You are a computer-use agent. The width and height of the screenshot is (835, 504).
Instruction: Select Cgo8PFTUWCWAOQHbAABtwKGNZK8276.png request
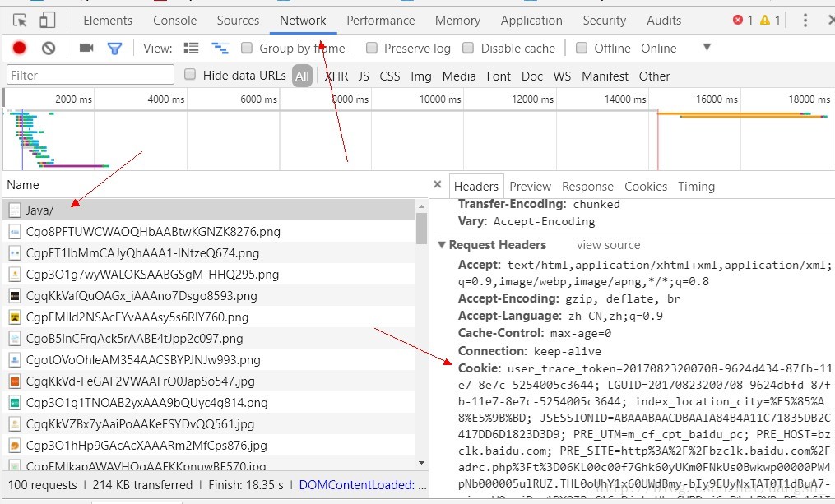(209, 232)
